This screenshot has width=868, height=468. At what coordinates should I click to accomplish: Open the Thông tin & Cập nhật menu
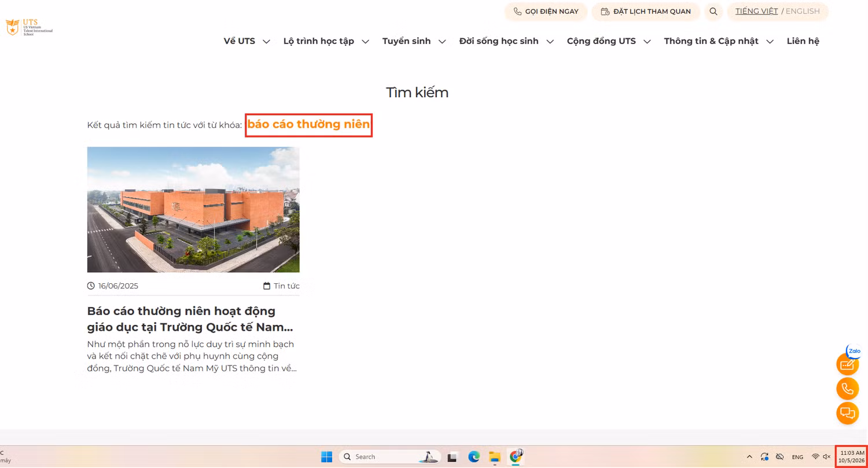pos(711,41)
